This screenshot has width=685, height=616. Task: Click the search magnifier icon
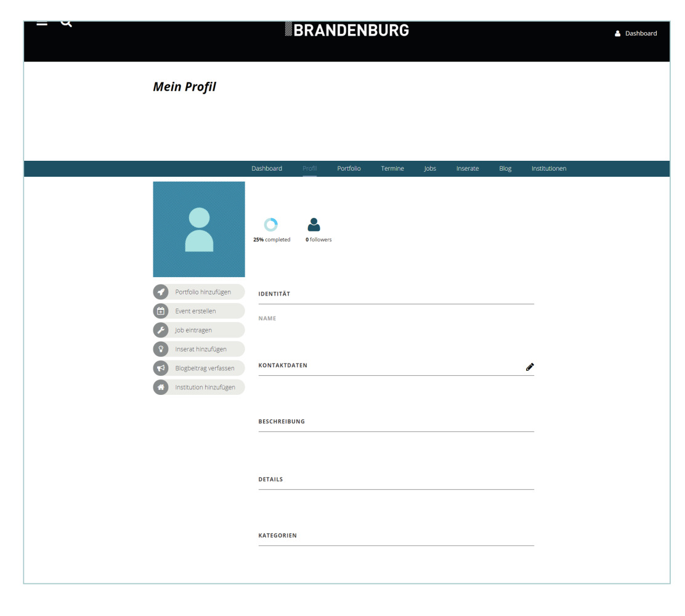[66, 24]
